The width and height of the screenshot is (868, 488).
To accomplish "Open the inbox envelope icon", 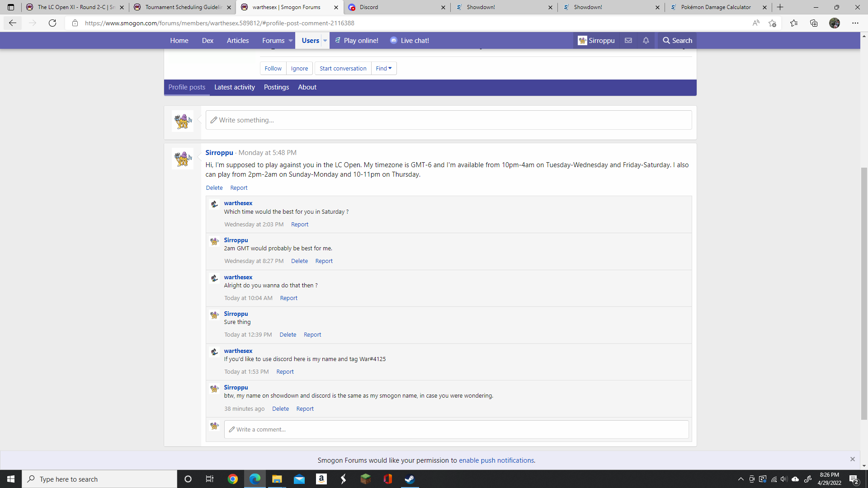I will (x=628, y=41).
